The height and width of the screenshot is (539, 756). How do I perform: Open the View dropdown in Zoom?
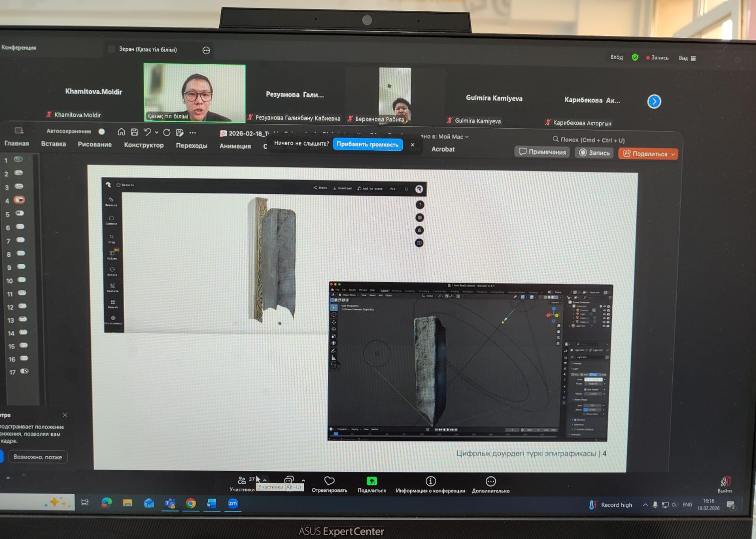pyautogui.click(x=687, y=58)
